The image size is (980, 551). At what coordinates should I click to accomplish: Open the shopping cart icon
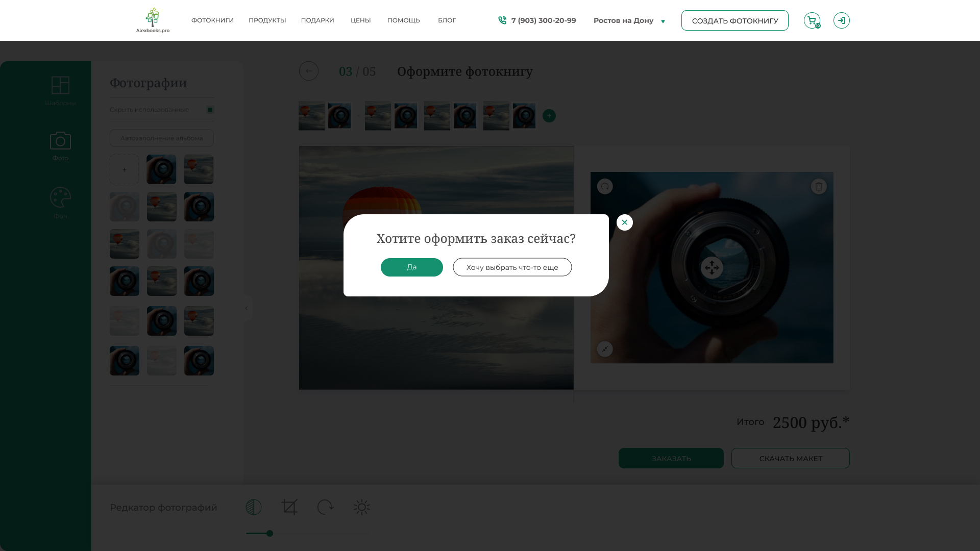click(812, 20)
